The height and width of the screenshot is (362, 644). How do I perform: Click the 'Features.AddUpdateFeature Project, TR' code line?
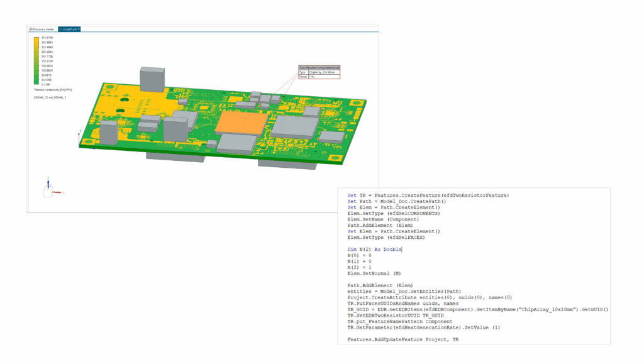coord(402,339)
